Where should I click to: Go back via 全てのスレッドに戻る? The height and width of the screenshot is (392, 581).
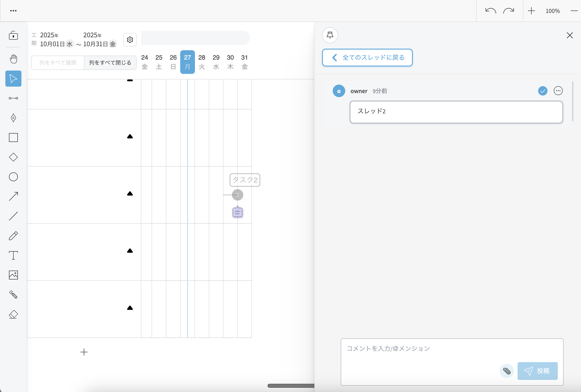[367, 58]
